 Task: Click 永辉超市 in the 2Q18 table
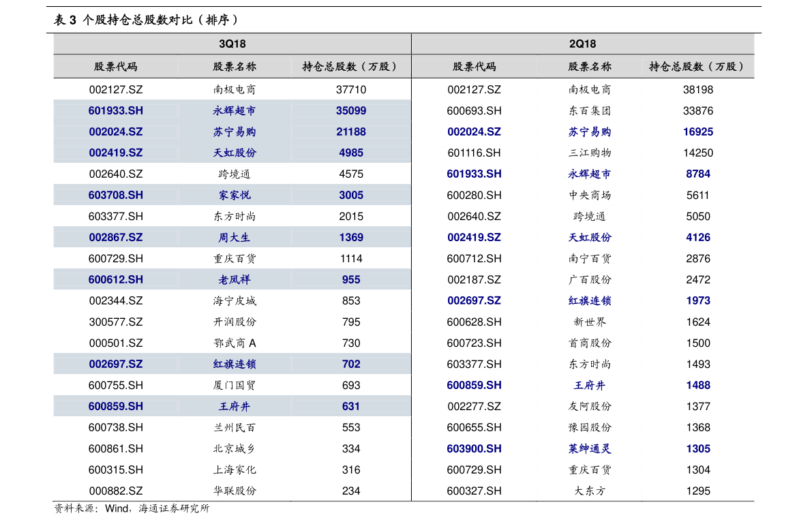pyautogui.click(x=589, y=174)
